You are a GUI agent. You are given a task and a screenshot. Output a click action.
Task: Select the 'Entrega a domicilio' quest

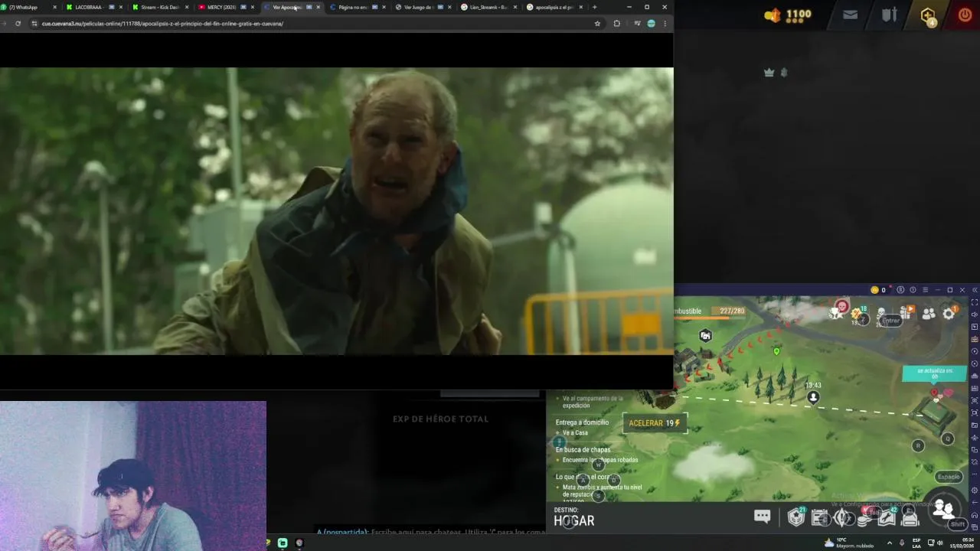(582, 422)
